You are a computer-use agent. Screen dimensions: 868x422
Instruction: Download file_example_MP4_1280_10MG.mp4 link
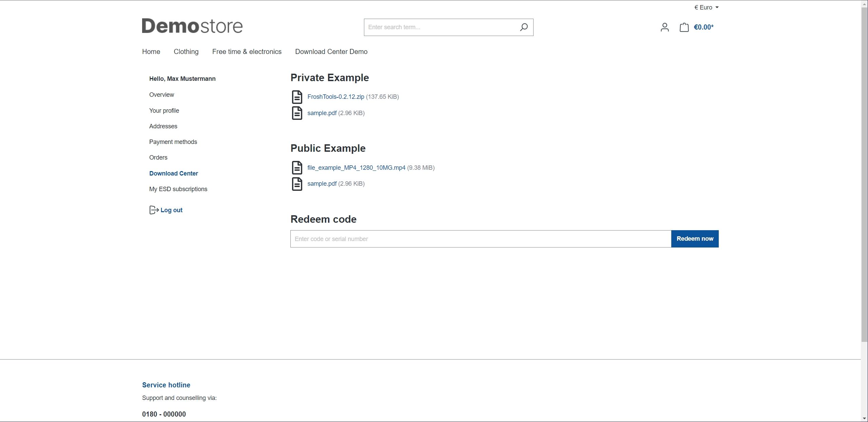click(356, 168)
